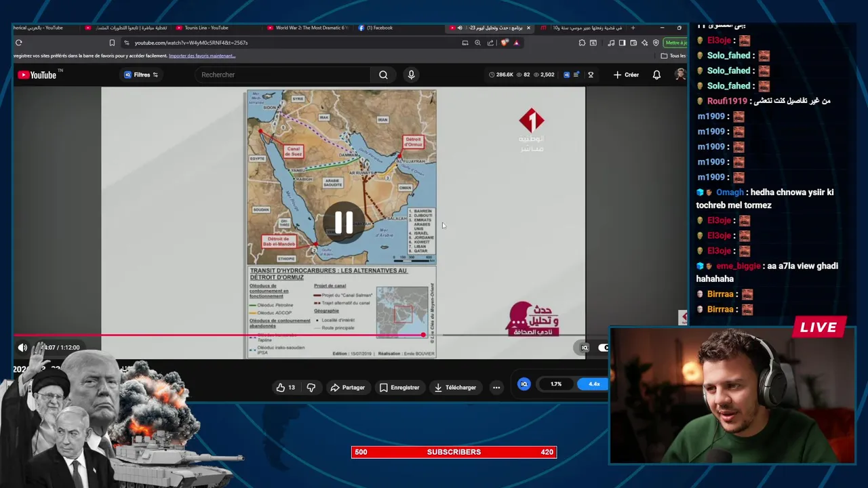Click the 2,502 stat in header
868x488 pixels.
pyautogui.click(x=543, y=75)
